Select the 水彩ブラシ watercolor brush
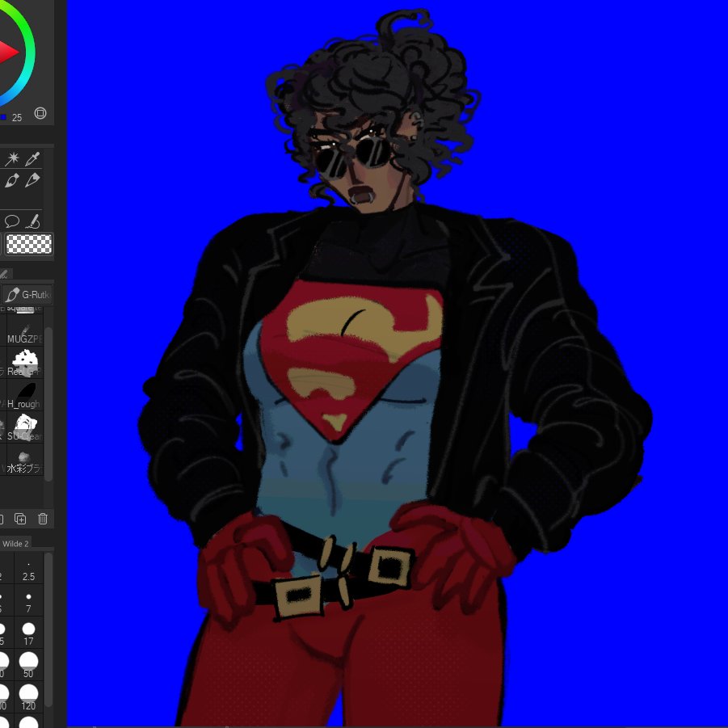728x728 pixels. (24, 460)
